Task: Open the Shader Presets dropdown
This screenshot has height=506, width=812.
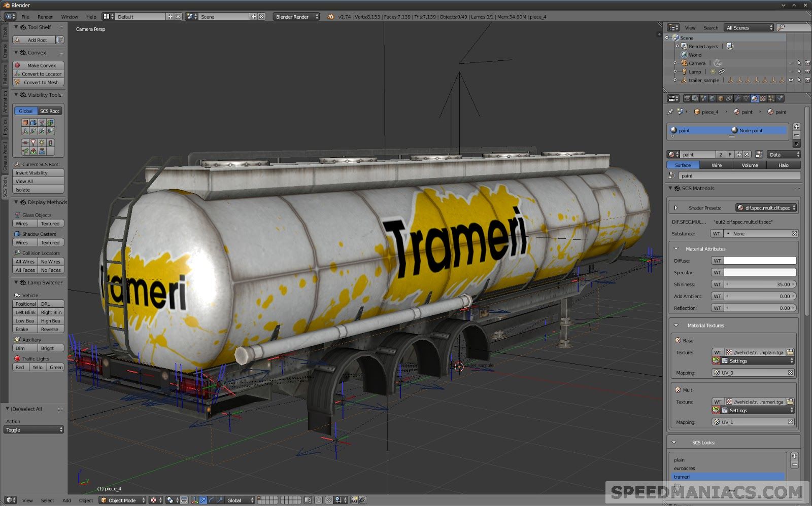Action: 765,207
